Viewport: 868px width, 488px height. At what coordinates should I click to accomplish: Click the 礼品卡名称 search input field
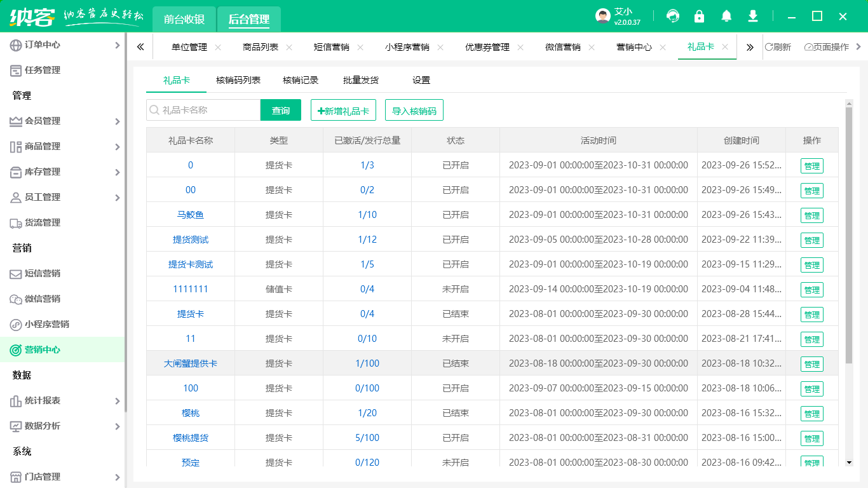point(208,110)
